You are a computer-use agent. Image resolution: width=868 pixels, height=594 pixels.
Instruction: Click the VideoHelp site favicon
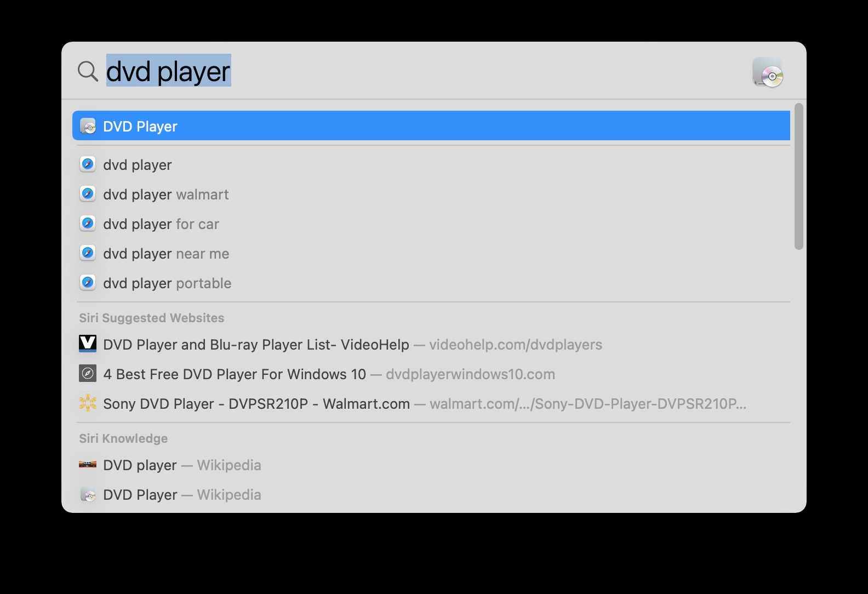pos(88,344)
